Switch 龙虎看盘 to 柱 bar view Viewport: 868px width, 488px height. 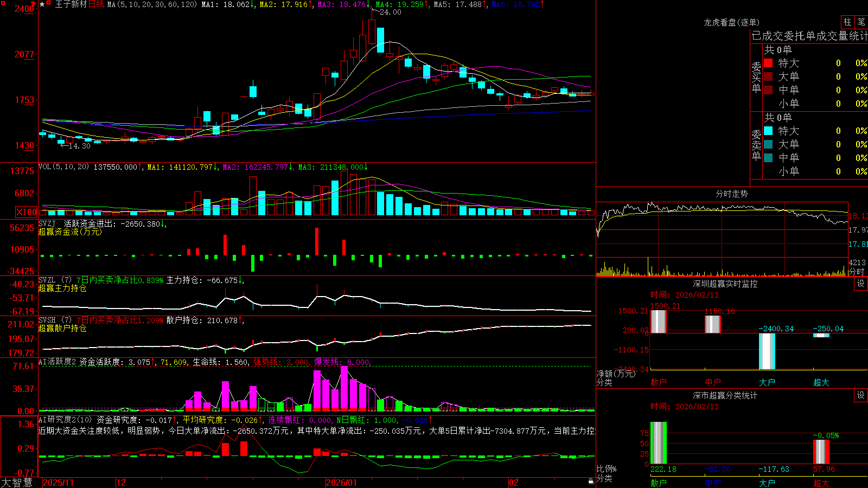coord(847,22)
